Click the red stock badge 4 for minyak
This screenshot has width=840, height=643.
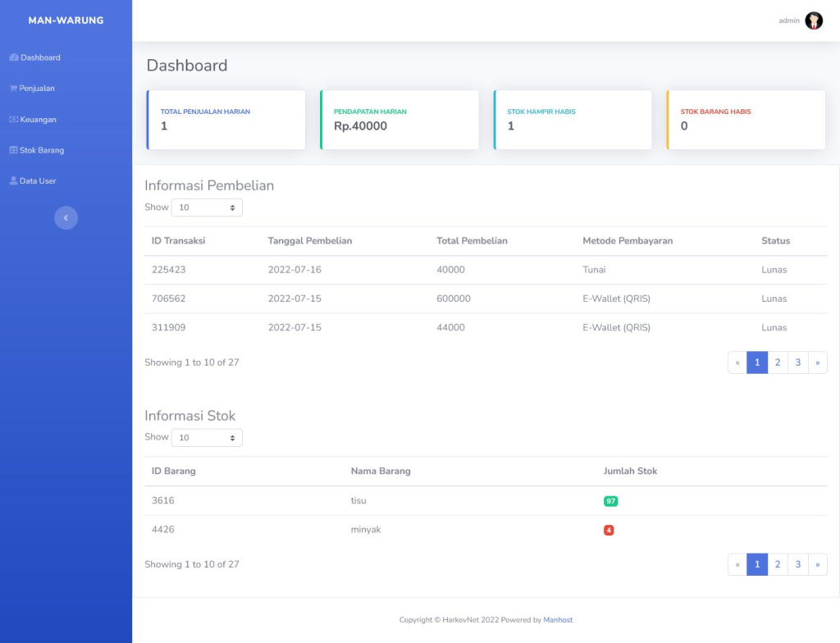(x=609, y=530)
